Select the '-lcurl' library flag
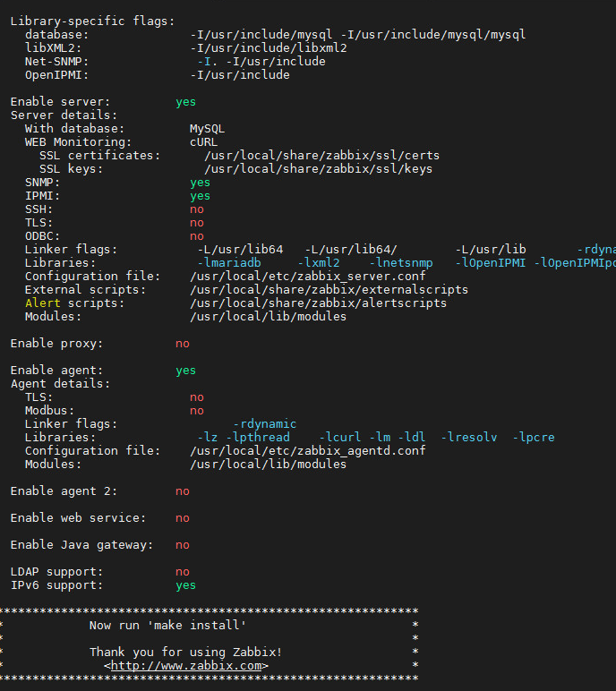This screenshot has width=616, height=691. 340,438
